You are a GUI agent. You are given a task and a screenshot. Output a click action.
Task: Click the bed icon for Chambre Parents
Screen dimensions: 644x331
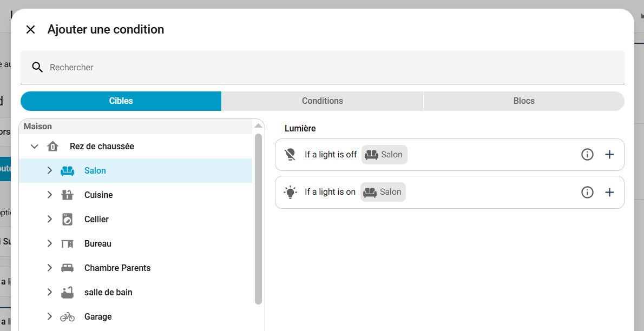[67, 268]
